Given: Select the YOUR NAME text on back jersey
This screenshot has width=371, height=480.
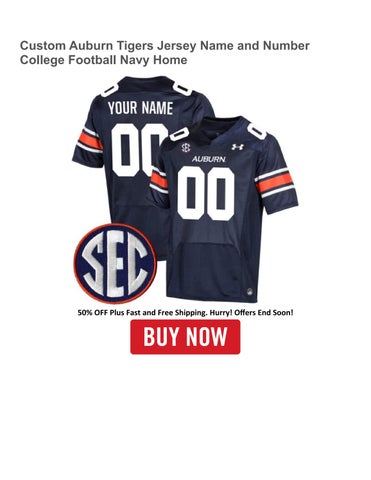Looking at the screenshot, I should click(x=140, y=108).
